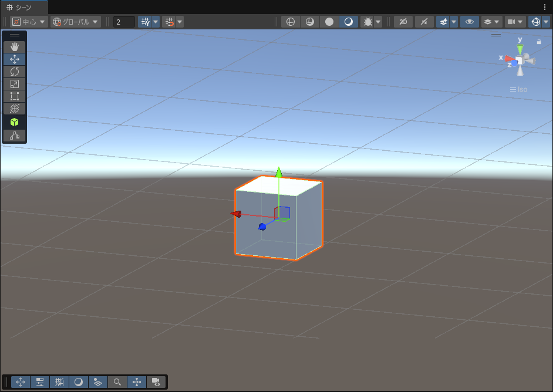Screen dimensions: 553x392
Task: Toggle the Cameras overlay in the bottom bar
Action: [x=156, y=382]
